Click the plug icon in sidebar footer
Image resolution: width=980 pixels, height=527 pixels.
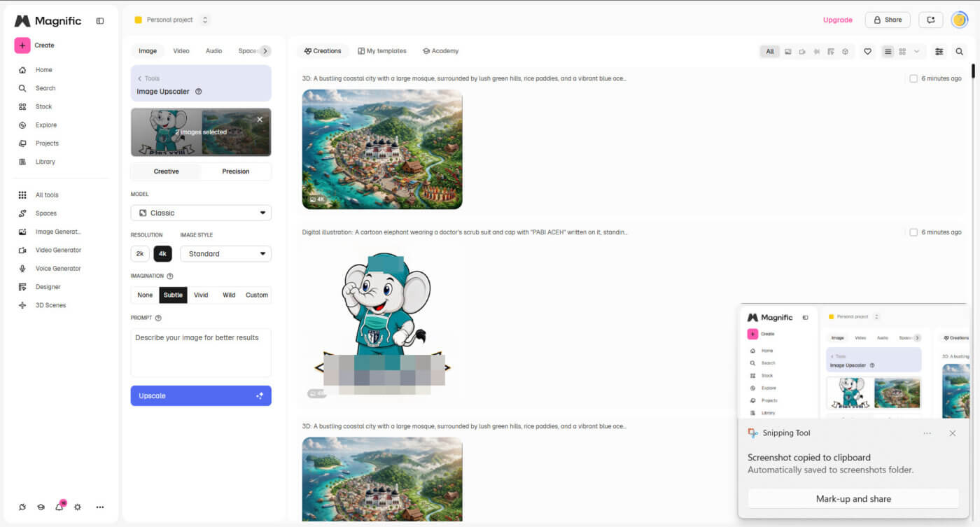[x=22, y=507]
